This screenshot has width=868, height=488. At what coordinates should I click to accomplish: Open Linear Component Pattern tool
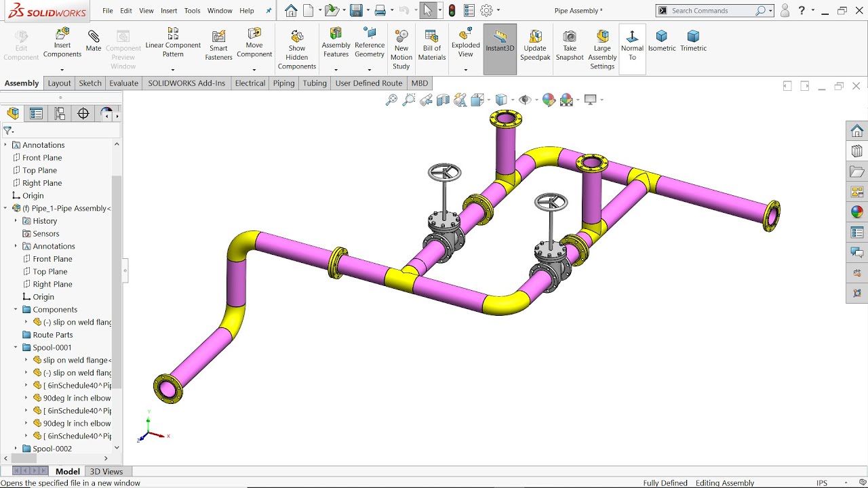tap(173, 43)
